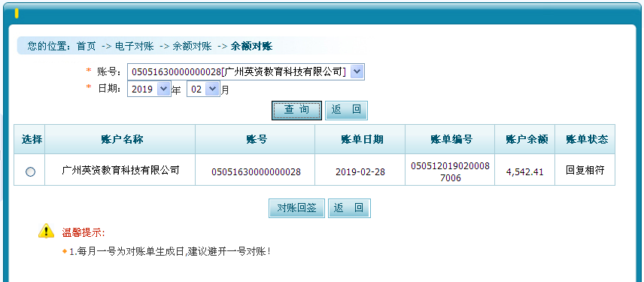Open 余额对账 non-bold breadcrumb link
Viewport: 644px width, 282px height.
tap(192, 46)
